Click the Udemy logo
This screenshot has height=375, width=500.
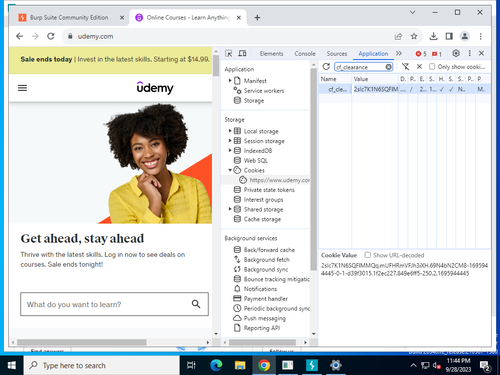155,88
